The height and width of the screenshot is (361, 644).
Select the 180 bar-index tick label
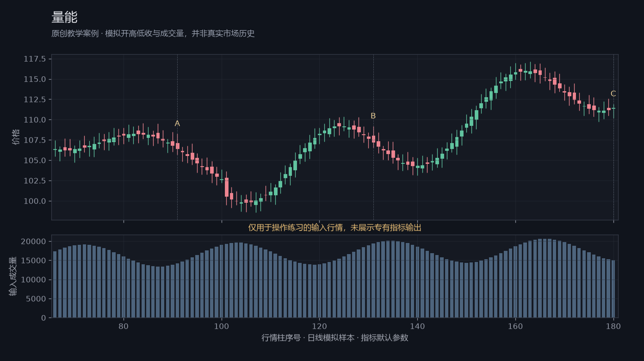click(613, 326)
